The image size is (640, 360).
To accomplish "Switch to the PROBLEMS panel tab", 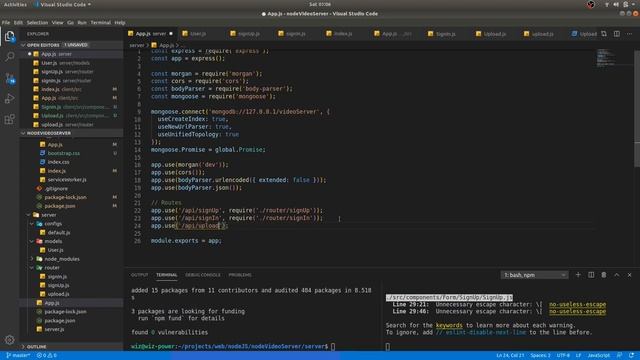I will tap(240, 275).
